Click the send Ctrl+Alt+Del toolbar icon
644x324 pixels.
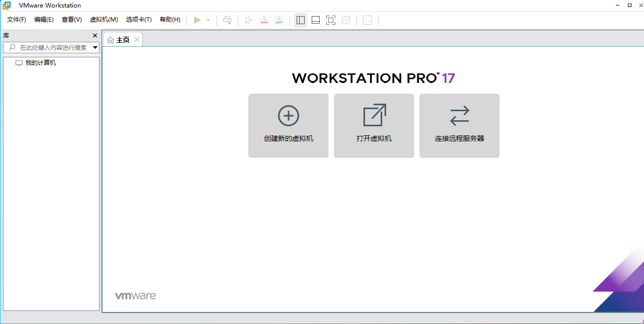(227, 20)
